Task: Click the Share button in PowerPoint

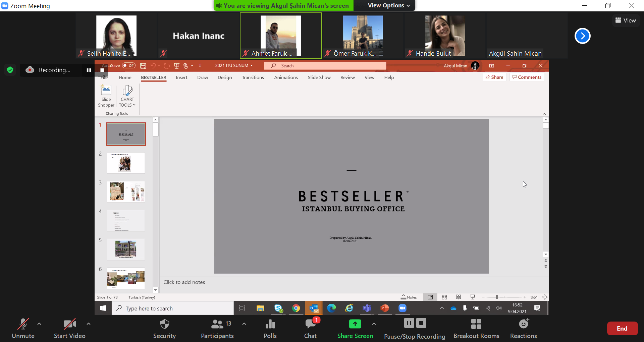Action: [x=494, y=77]
